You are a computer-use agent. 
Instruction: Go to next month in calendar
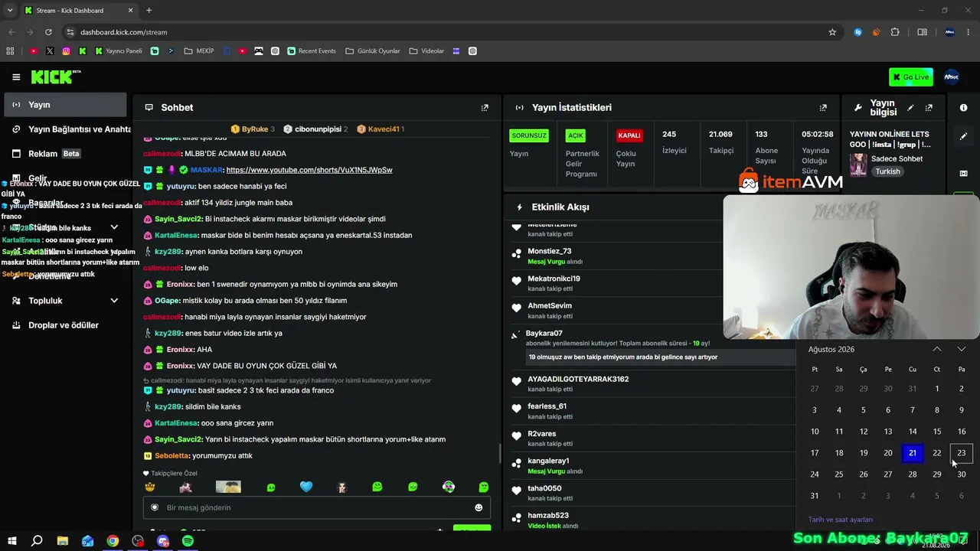[x=962, y=349]
